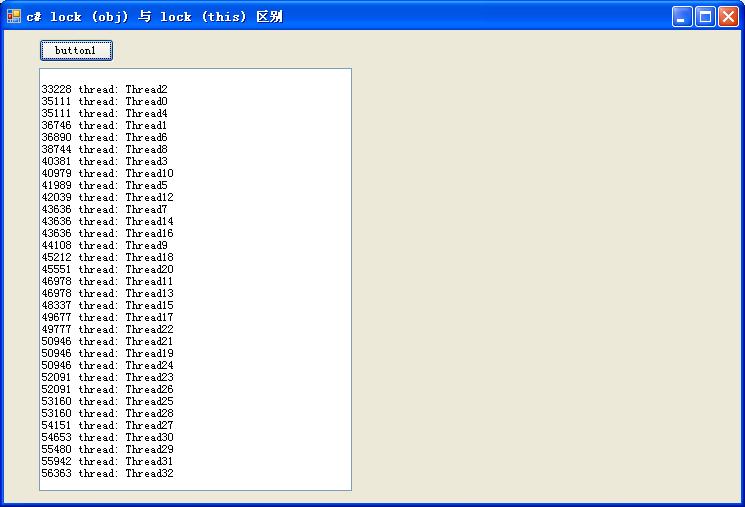Click line "40381 thread: Thread3"

pyautogui.click(x=105, y=161)
